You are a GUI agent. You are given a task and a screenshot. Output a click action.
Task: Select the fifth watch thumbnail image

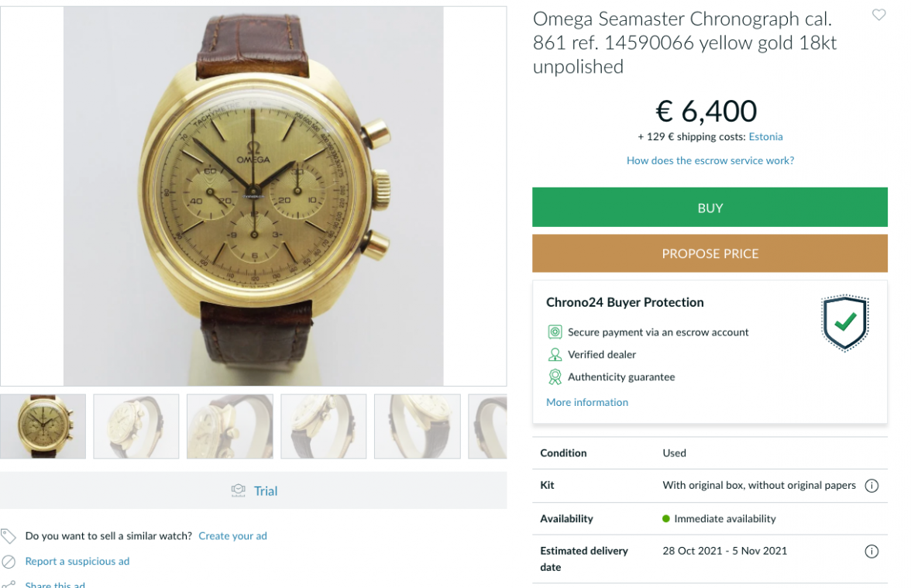point(417,426)
